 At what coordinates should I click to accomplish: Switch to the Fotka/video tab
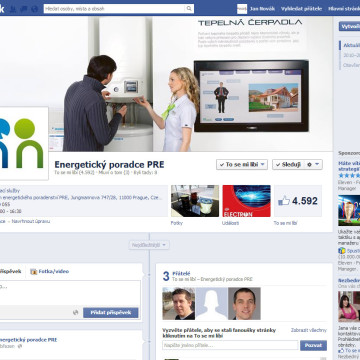[49, 271]
